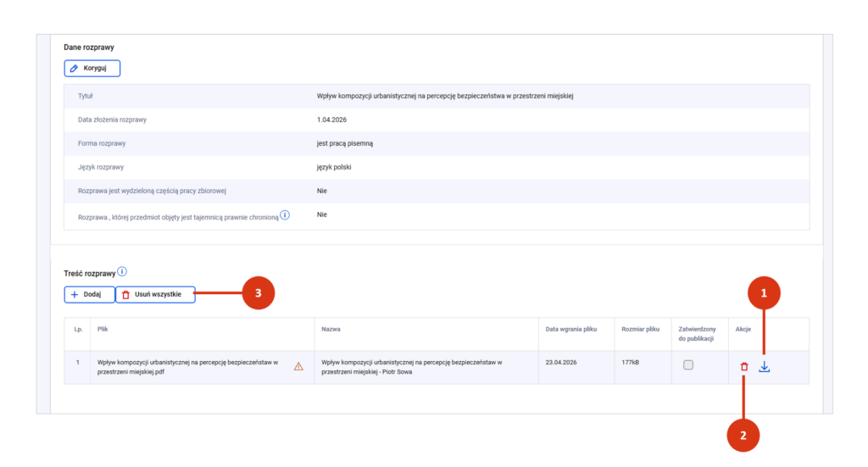Click info icon beside 'tajemnicą prawnie chronioną'
Viewport: 868px width, 467px height.
point(285,216)
